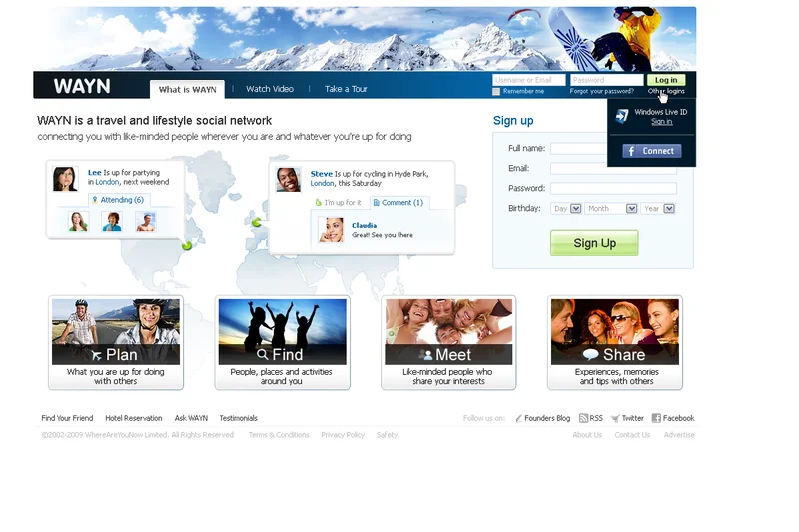Viewport: 799px width, 532px height.
Task: Open the Facebook icon in footer
Action: coord(656,418)
